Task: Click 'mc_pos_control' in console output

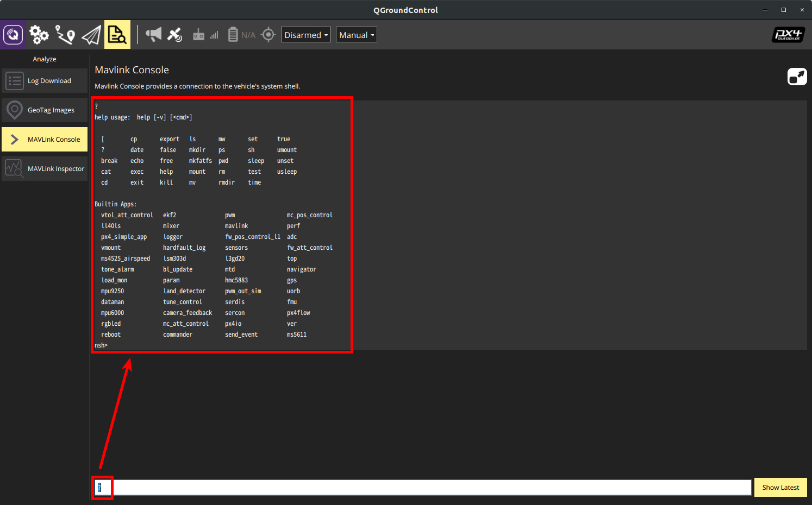Action: [310, 215]
